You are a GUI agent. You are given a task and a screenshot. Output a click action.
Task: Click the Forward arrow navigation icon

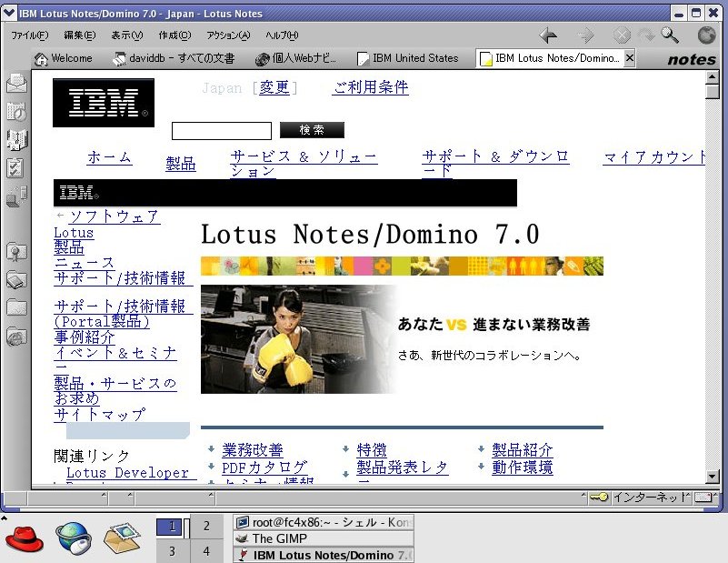point(585,35)
